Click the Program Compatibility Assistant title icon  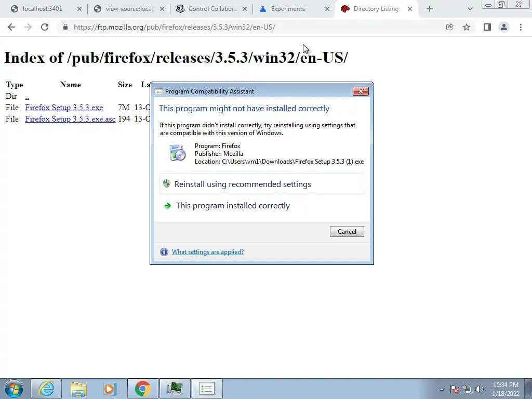click(159, 91)
